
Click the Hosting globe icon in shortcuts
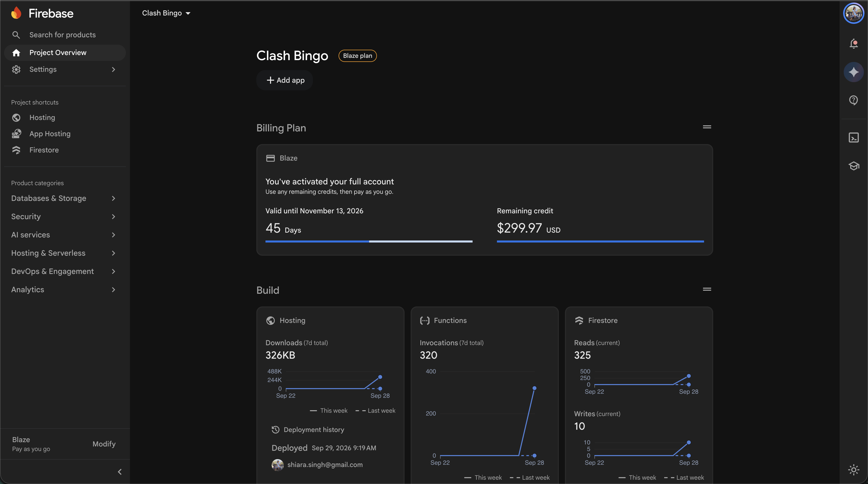16,117
